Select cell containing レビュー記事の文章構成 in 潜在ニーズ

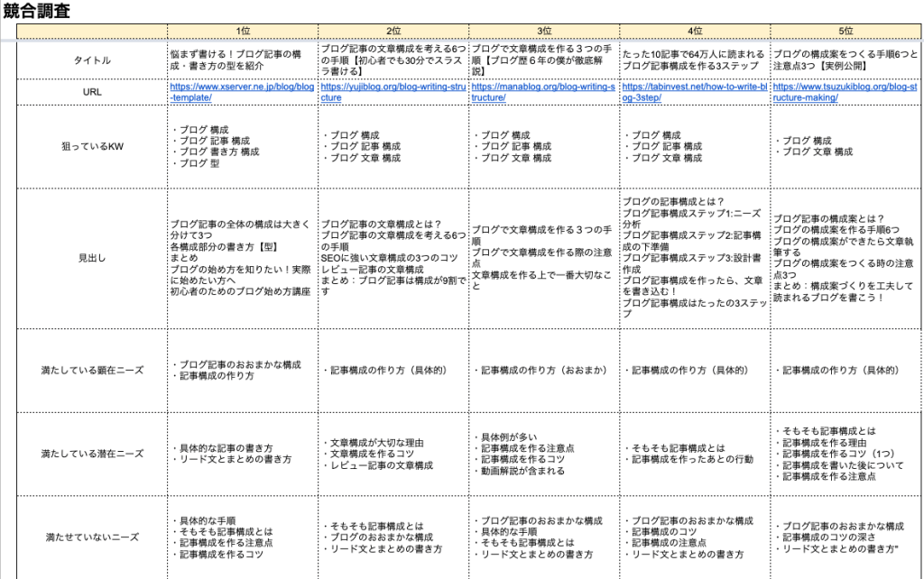coord(393,454)
